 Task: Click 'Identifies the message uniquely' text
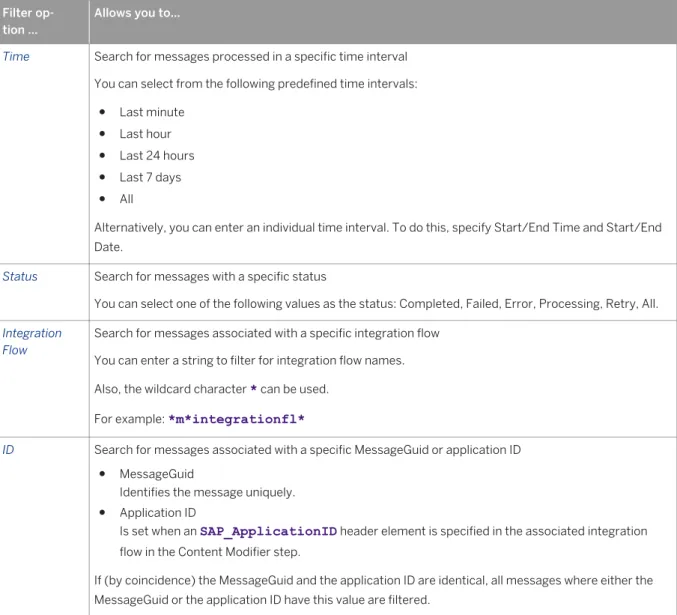point(207,492)
